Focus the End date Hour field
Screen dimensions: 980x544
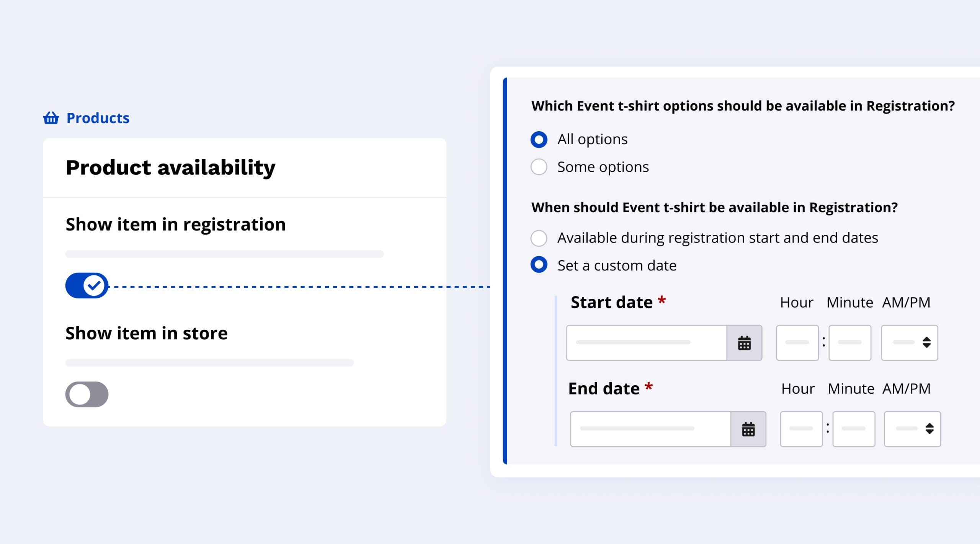(801, 429)
